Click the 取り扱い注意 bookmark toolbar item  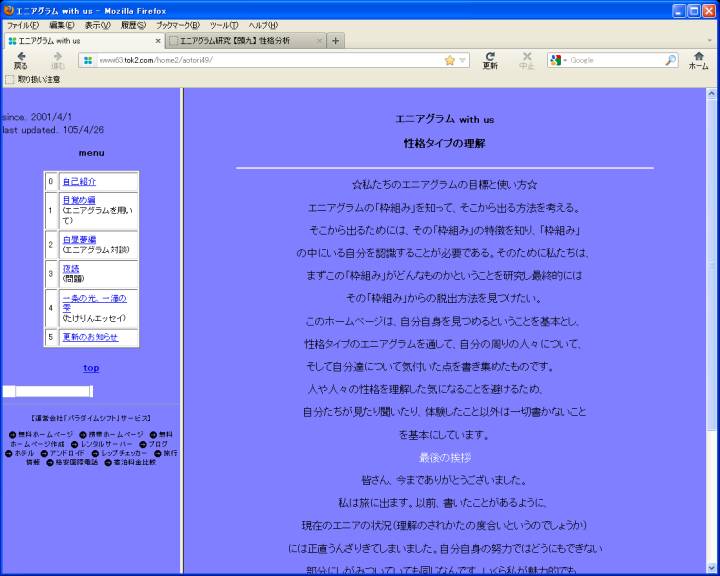tap(38, 79)
